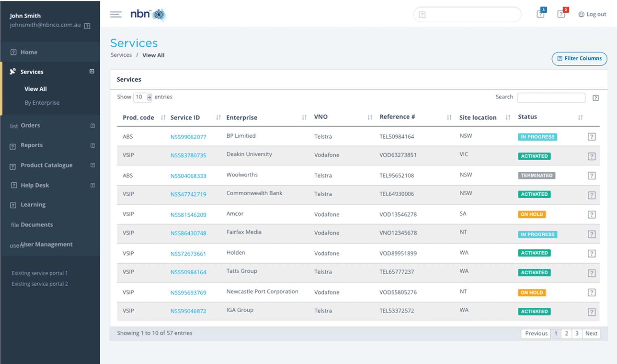Image resolution: width=617 pixels, height=364 pixels.
Task: Expand the Product Catalogue sidebar section
Action: click(93, 165)
